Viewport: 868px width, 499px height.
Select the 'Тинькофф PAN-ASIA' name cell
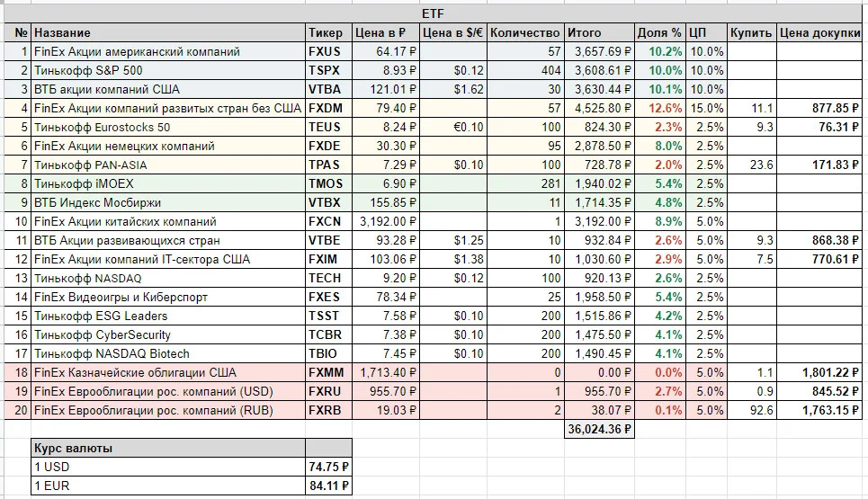pyautogui.click(x=168, y=165)
